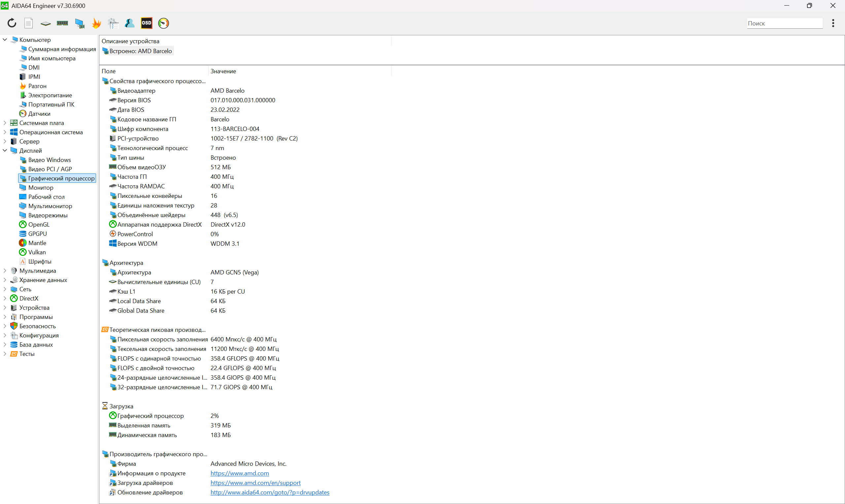
Task: Click the memory module toolbar icon
Action: [x=62, y=23]
